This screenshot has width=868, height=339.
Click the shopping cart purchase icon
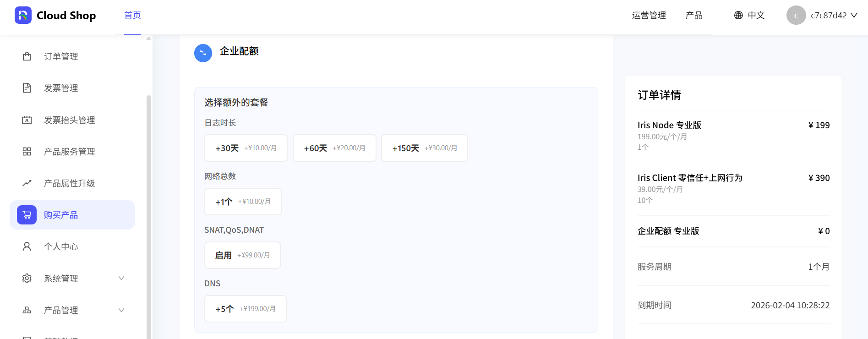pyautogui.click(x=27, y=215)
